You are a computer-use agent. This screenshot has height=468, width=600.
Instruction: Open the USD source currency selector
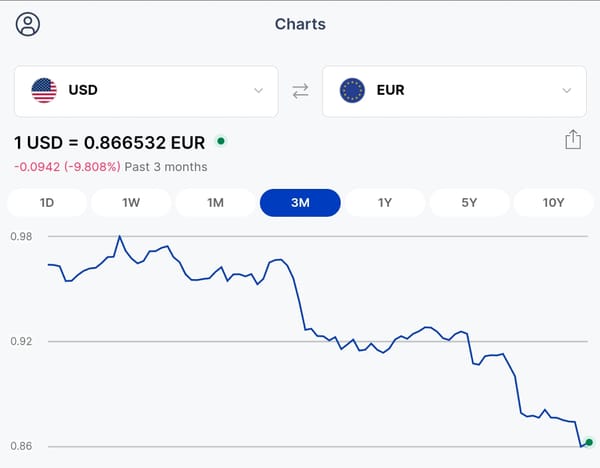pos(146,91)
